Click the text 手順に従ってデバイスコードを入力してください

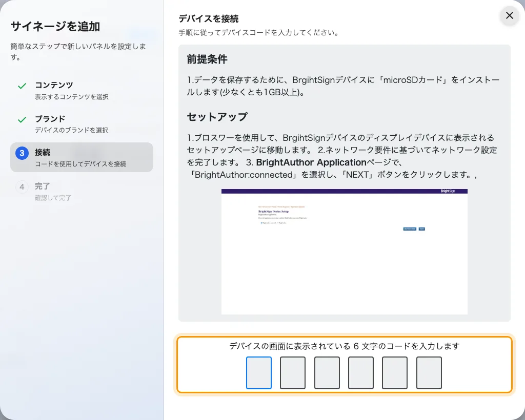coord(258,33)
